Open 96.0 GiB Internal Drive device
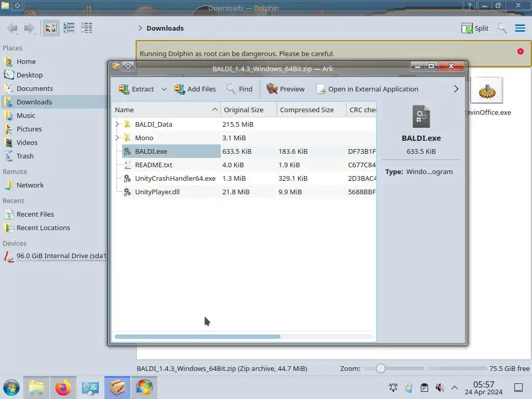The image size is (532, 399). coord(54,256)
